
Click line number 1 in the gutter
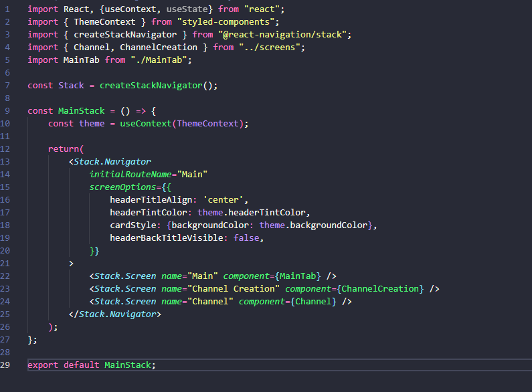[7, 9]
